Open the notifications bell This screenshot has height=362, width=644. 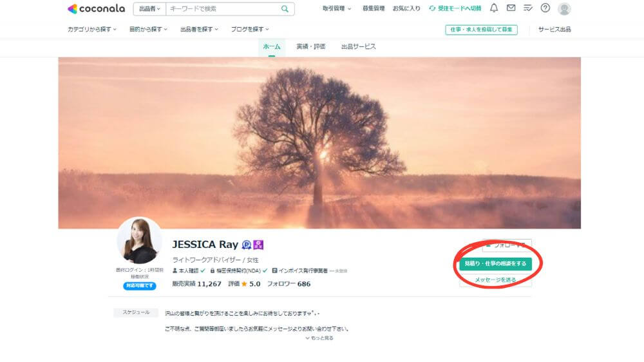pos(494,8)
